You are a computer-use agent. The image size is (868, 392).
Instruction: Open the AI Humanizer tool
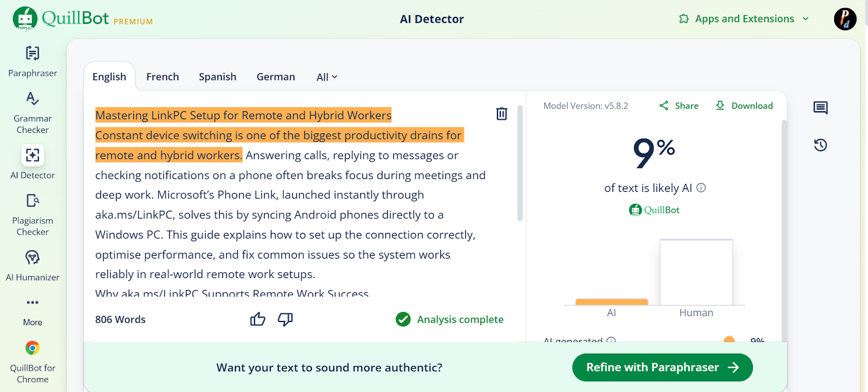pos(33,265)
